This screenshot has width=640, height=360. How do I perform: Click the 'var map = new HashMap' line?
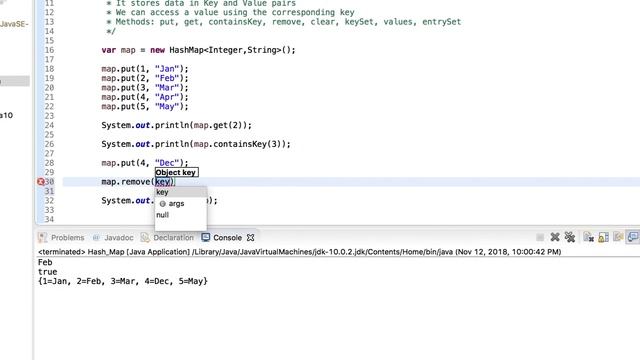coord(198,50)
